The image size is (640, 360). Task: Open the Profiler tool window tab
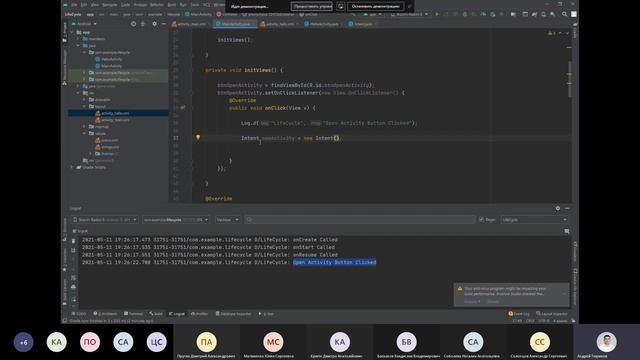200,313
